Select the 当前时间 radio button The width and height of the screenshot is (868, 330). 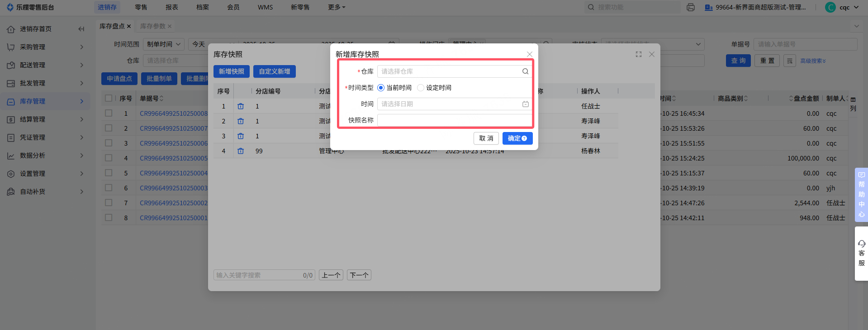(381, 88)
